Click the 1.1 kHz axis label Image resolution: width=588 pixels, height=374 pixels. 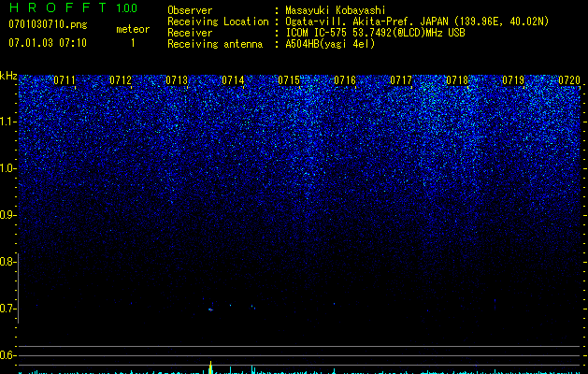coord(7,122)
